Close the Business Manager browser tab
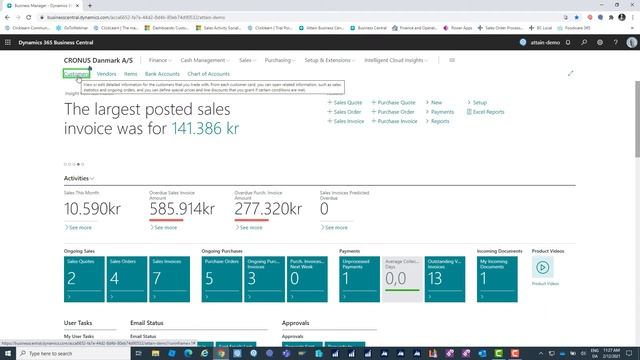Screen dimensions: 640x360 78,6
